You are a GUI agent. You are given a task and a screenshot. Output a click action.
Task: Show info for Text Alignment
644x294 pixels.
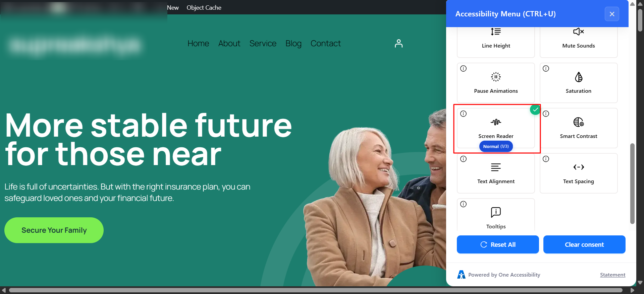point(464,159)
